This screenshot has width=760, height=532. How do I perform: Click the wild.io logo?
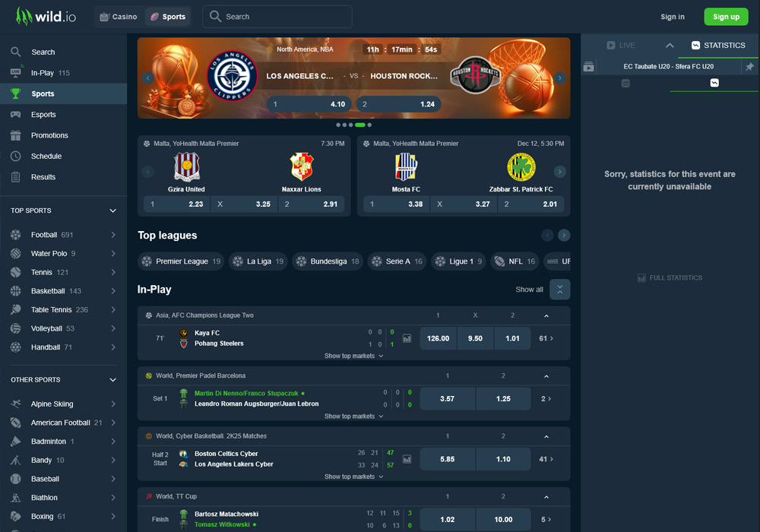(x=46, y=17)
